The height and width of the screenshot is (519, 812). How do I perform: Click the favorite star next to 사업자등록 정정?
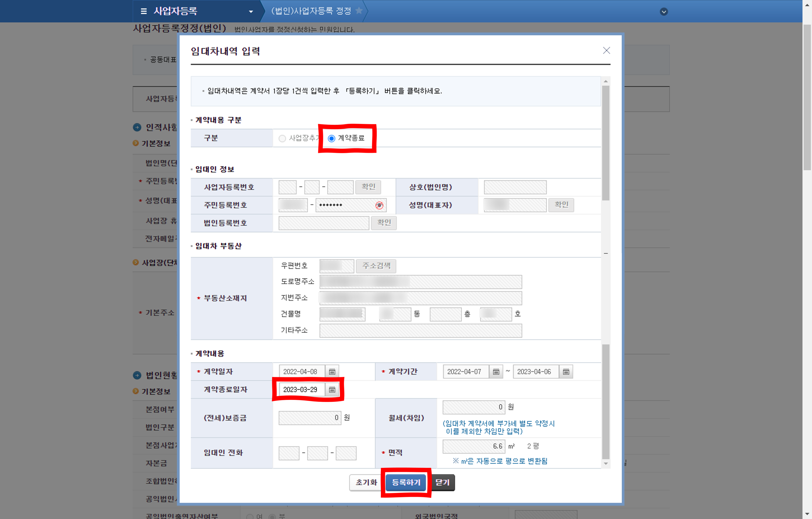(359, 11)
